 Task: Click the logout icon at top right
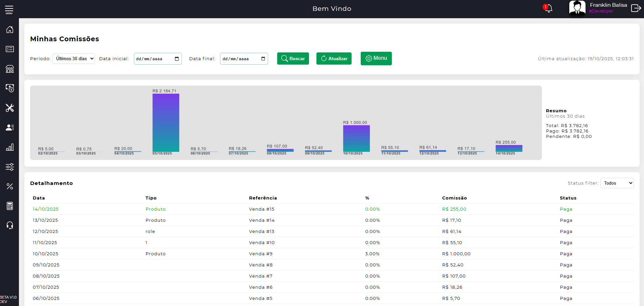pyautogui.click(x=636, y=8)
